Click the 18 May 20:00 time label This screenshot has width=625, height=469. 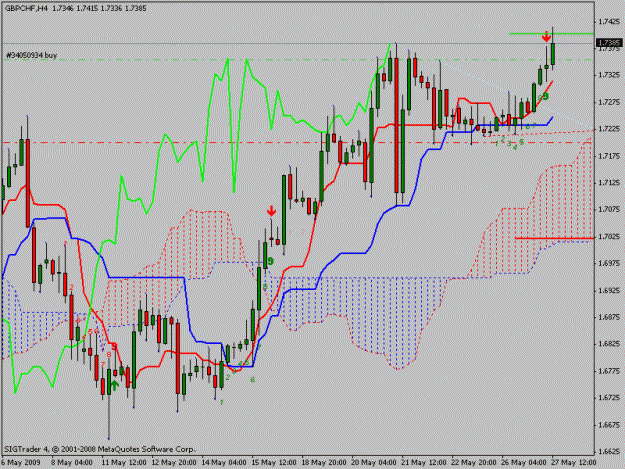click(324, 462)
